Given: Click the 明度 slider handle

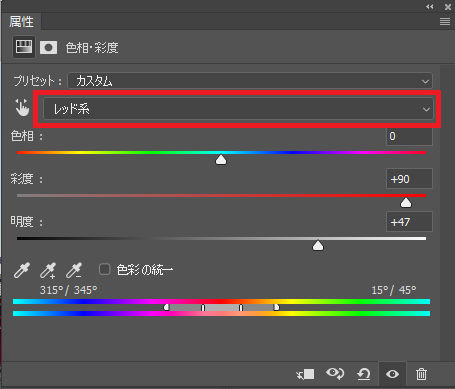Looking at the screenshot, I should click(318, 245).
